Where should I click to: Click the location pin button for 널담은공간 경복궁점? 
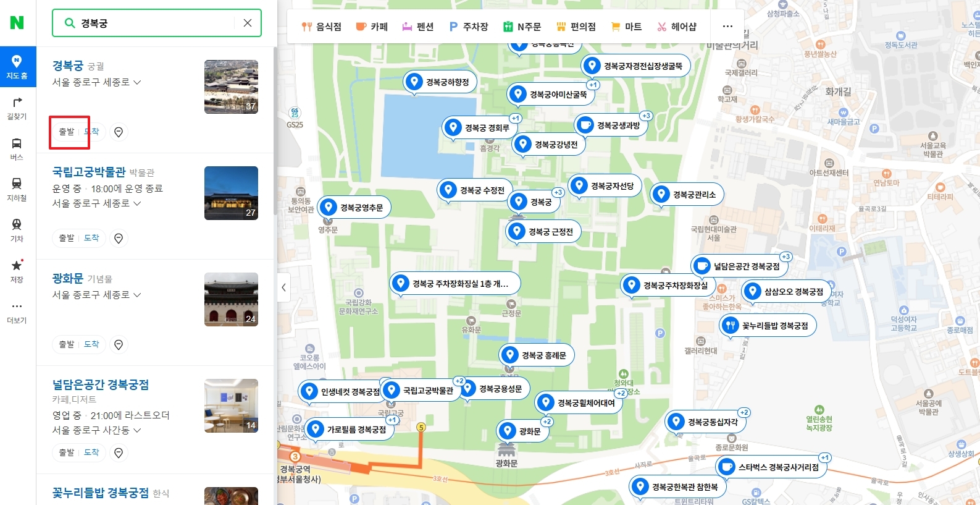pos(119,452)
